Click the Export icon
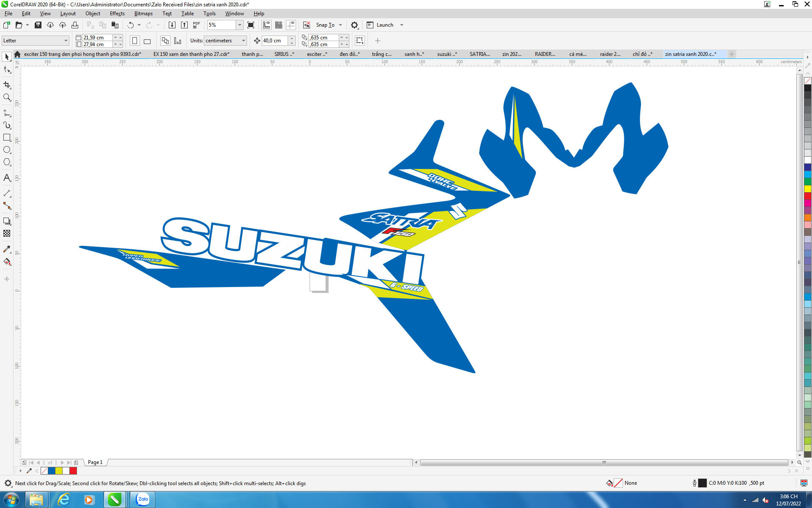This screenshot has height=508, width=812. pyautogui.click(x=184, y=25)
